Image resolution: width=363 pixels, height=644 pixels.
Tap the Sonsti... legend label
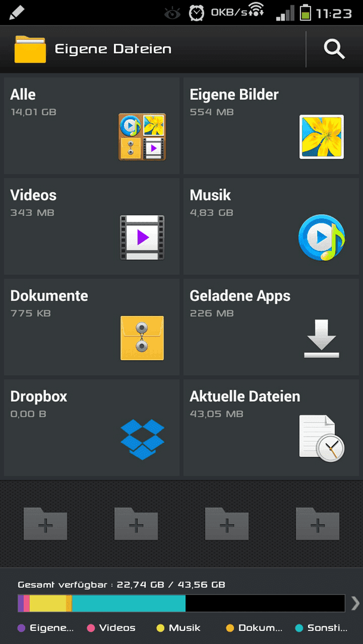(x=327, y=628)
